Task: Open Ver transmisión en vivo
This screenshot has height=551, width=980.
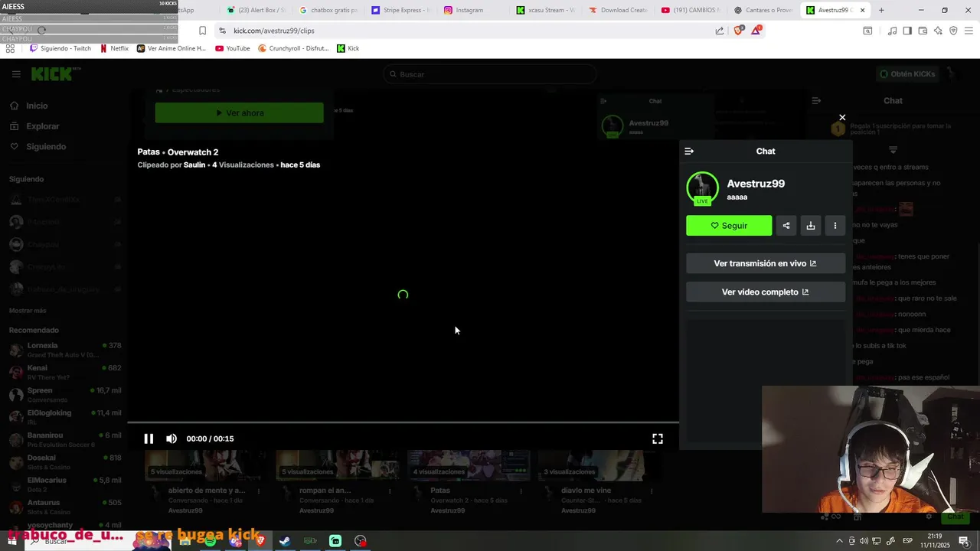Action: click(x=766, y=263)
